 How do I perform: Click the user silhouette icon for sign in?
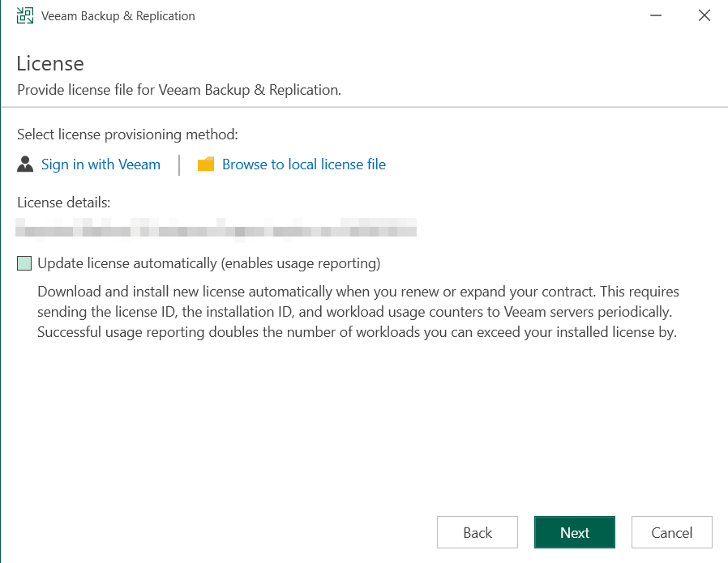point(25,164)
